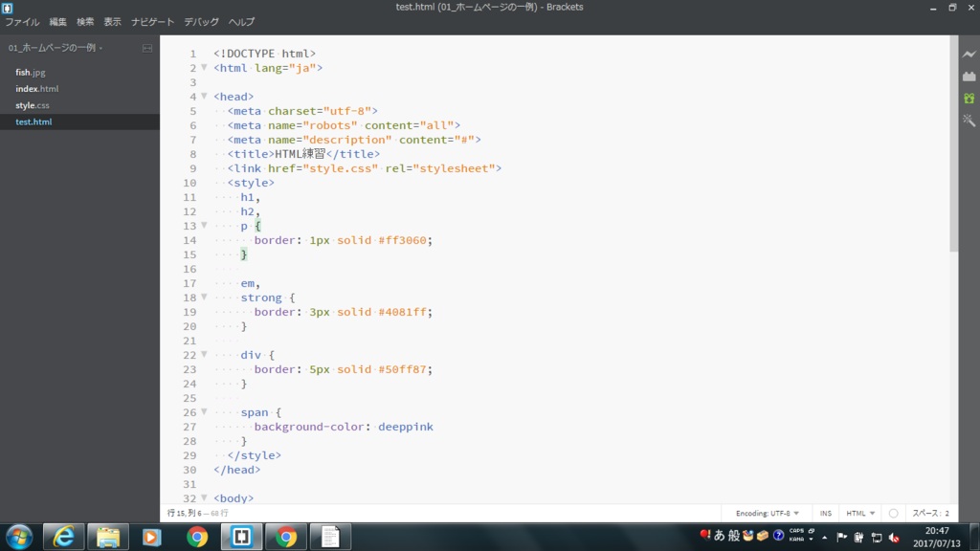Open the 表示 menu
The height and width of the screenshot is (551, 980).
tap(113, 22)
